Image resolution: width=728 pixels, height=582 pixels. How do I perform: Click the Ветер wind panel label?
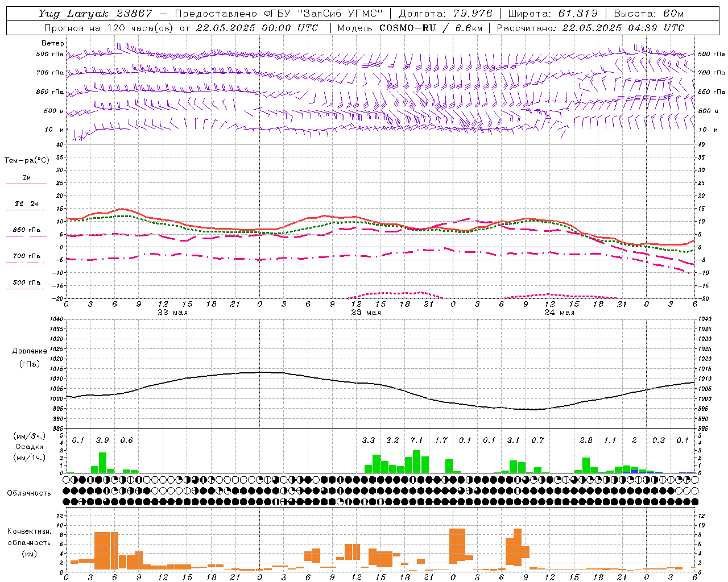(x=53, y=43)
